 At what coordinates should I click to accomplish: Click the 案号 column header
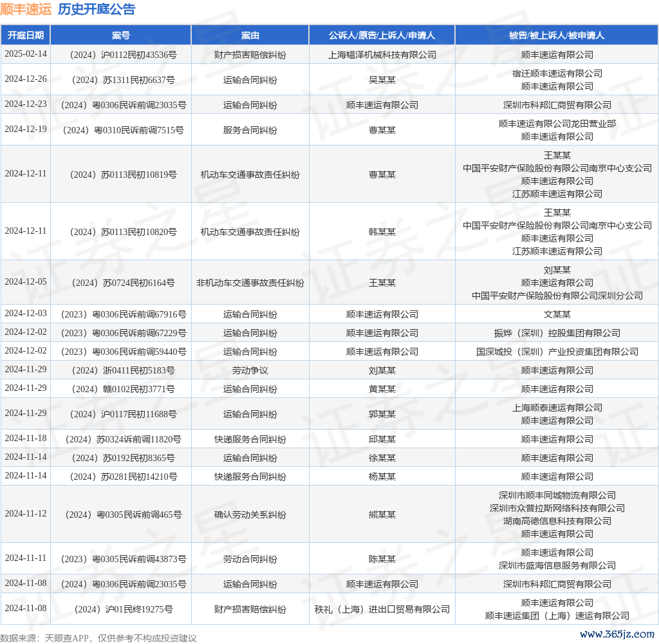(x=121, y=35)
